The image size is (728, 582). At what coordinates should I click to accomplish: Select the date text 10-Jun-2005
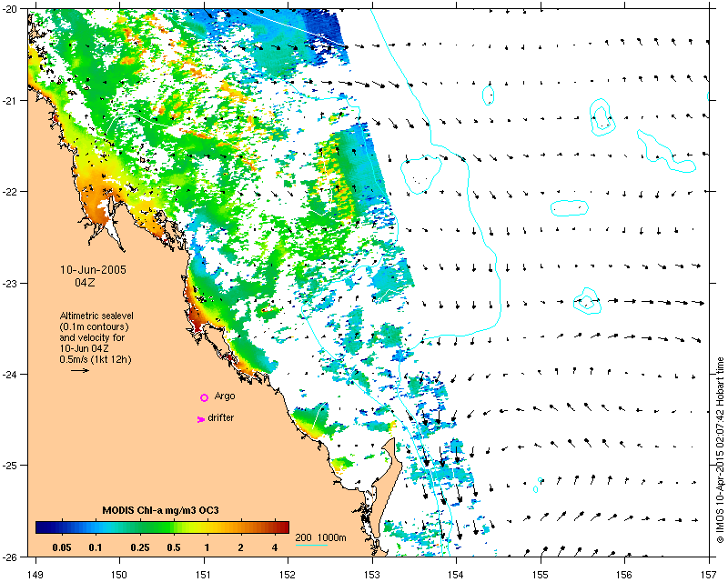click(94, 270)
